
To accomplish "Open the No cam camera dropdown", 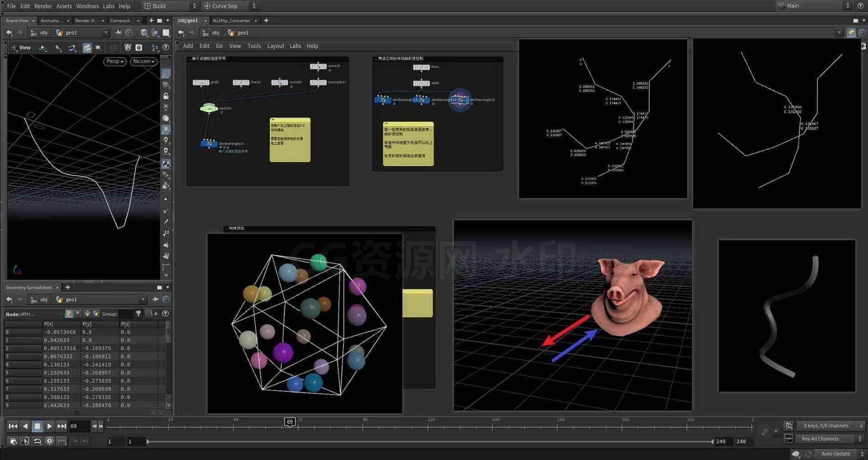I will (144, 61).
